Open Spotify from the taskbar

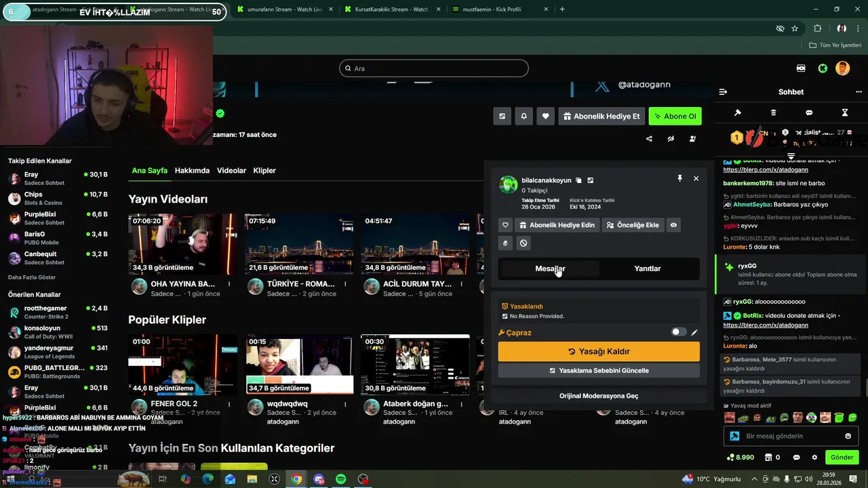coord(341,479)
